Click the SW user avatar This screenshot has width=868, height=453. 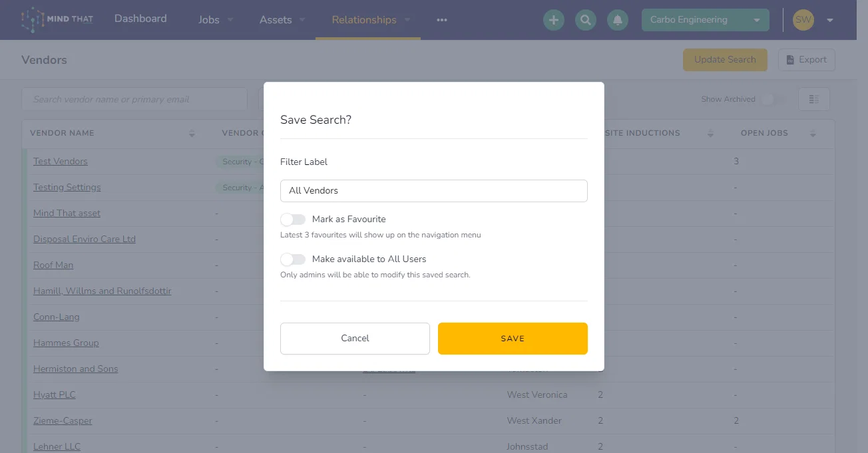[803, 20]
